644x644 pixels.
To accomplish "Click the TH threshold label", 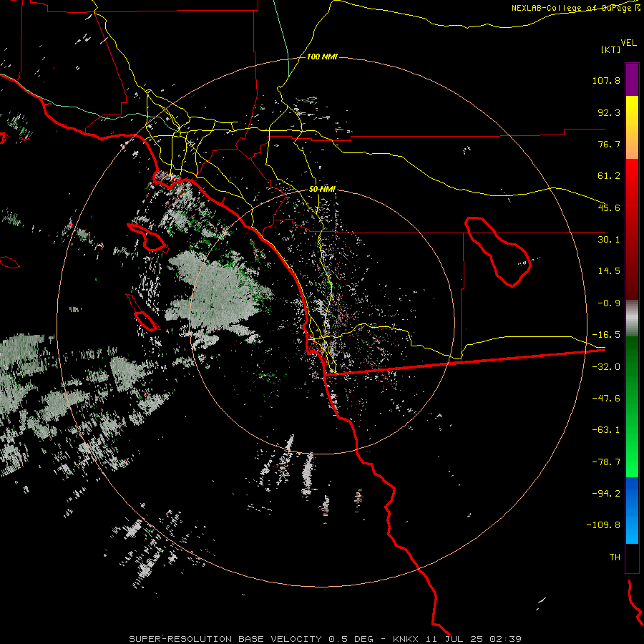I will tap(615, 557).
